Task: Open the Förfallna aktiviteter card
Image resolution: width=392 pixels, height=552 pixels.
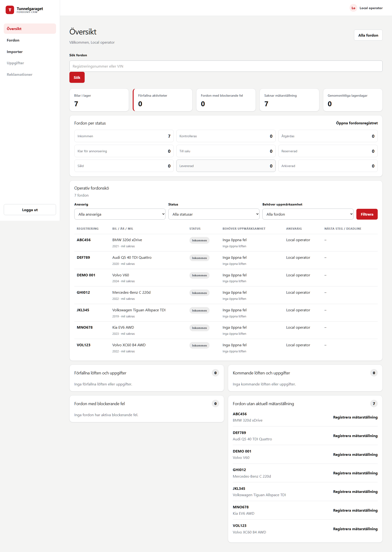Action: [x=162, y=100]
